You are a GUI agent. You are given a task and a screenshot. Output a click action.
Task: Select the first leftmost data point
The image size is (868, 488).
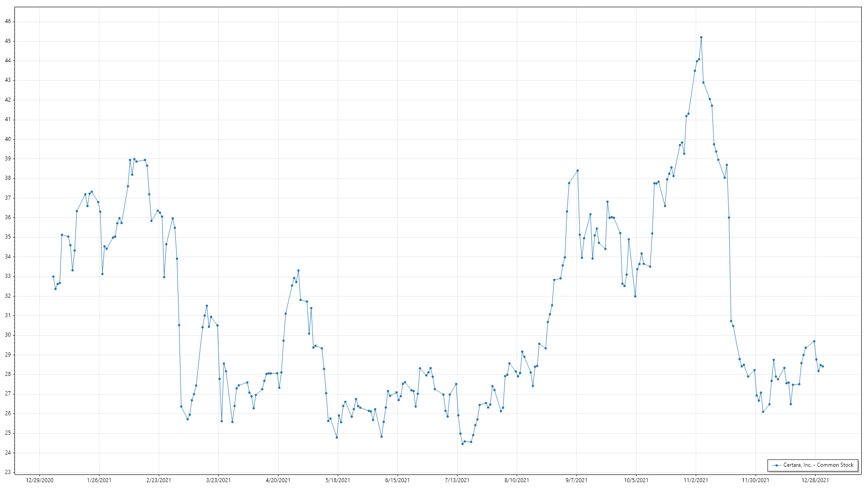(53, 277)
